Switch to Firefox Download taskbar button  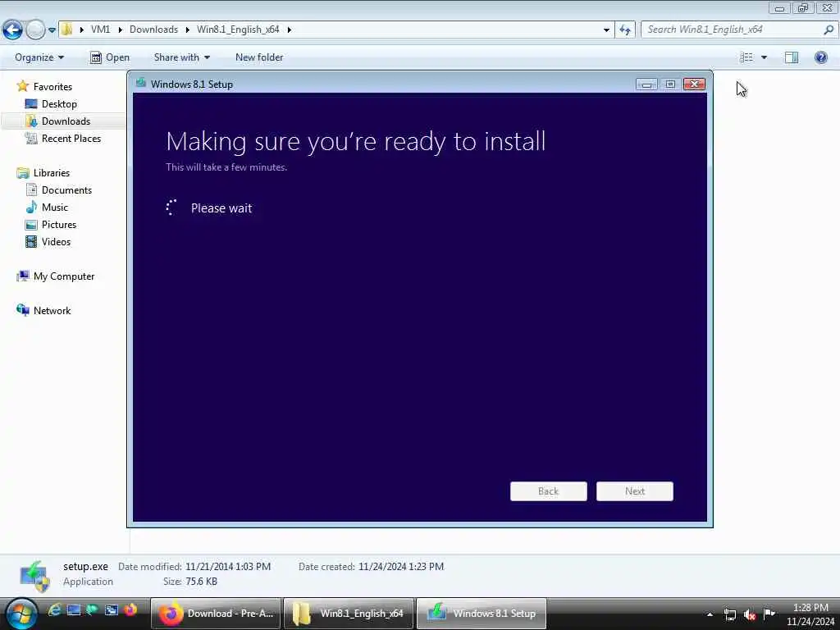point(216,614)
